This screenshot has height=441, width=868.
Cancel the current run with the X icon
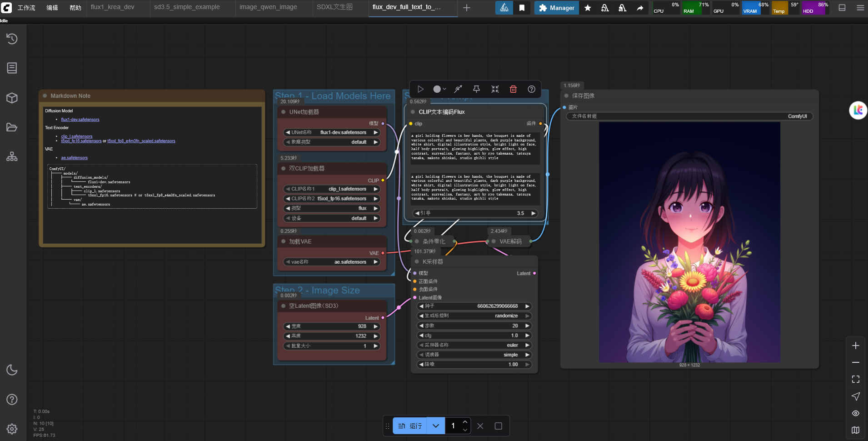coord(480,426)
